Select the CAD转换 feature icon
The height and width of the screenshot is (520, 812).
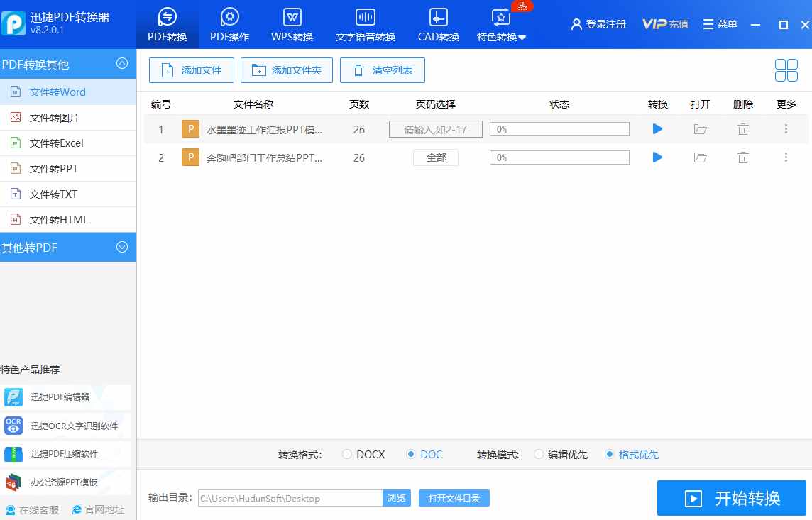[438, 21]
